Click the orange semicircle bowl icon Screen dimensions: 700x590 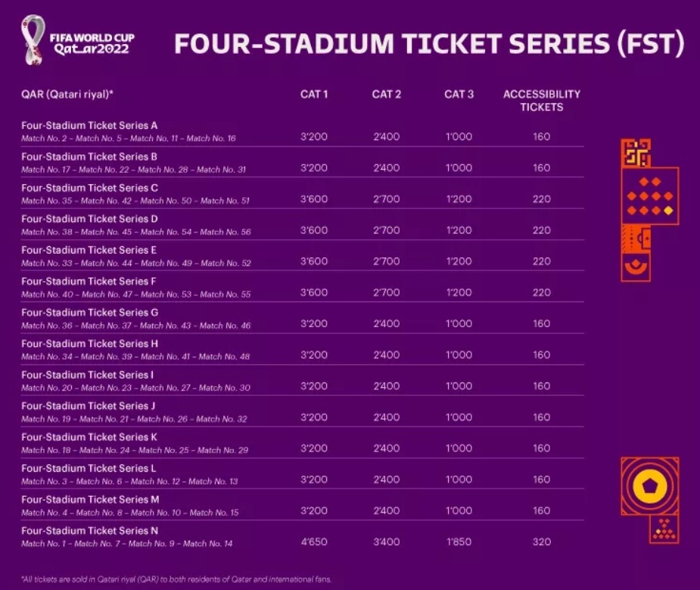636,267
